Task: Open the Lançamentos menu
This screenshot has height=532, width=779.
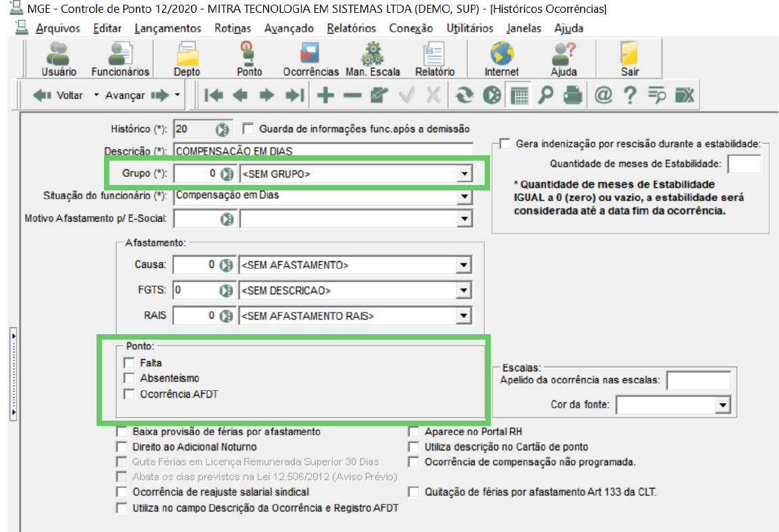Action: 167,28
